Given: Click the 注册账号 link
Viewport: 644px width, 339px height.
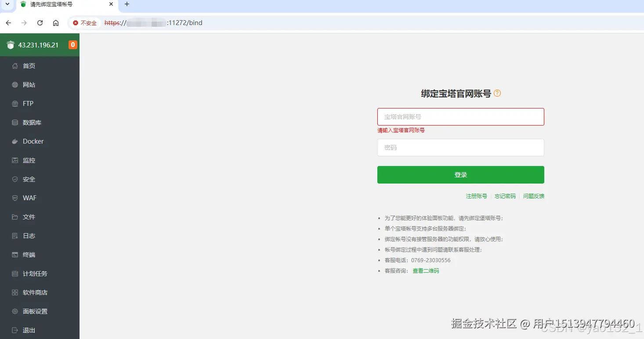Looking at the screenshot, I should point(477,196).
